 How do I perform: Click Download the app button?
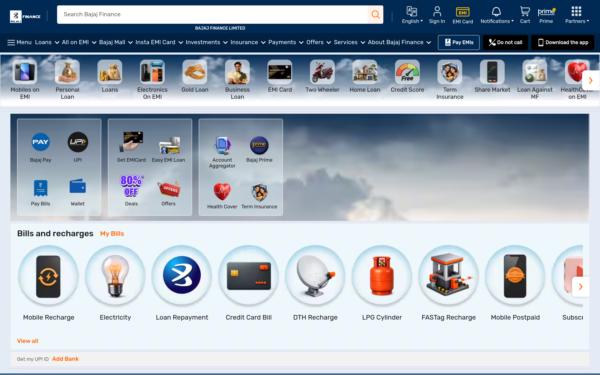click(563, 42)
